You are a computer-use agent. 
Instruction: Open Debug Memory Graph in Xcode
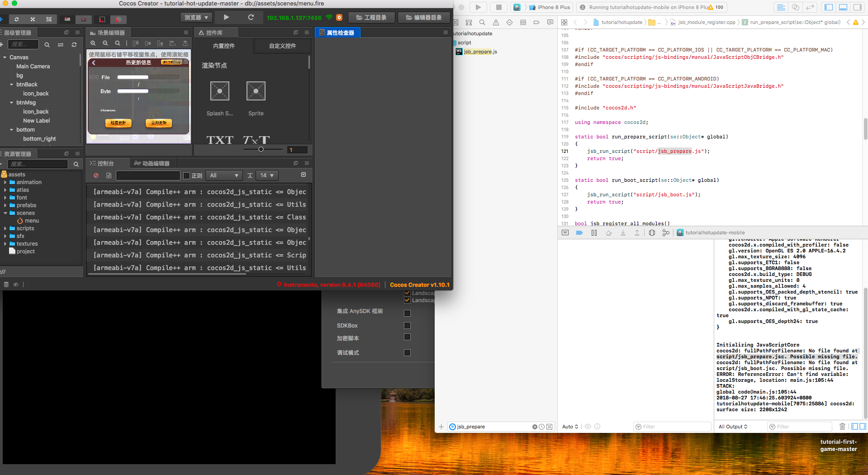pos(666,233)
